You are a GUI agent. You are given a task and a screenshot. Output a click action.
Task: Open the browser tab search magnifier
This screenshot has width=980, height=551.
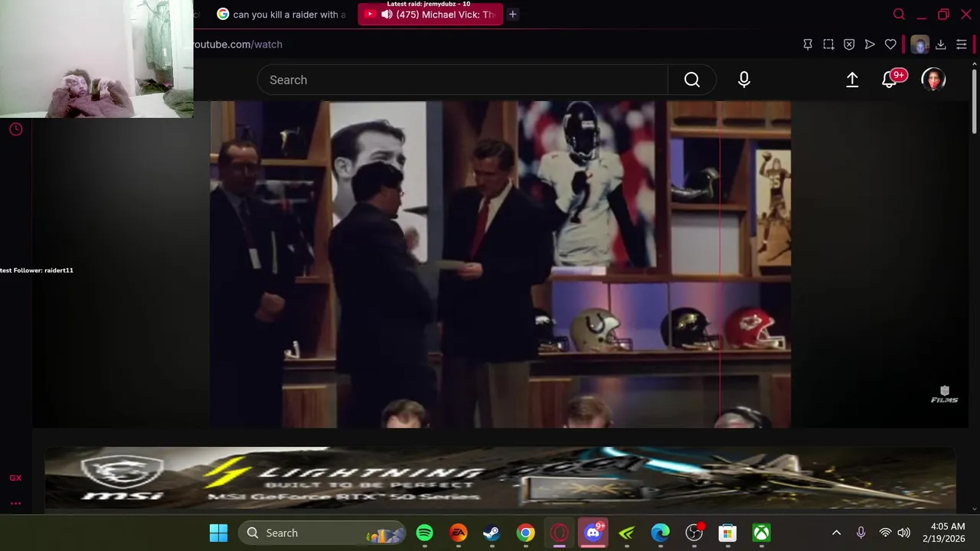[x=899, y=15]
